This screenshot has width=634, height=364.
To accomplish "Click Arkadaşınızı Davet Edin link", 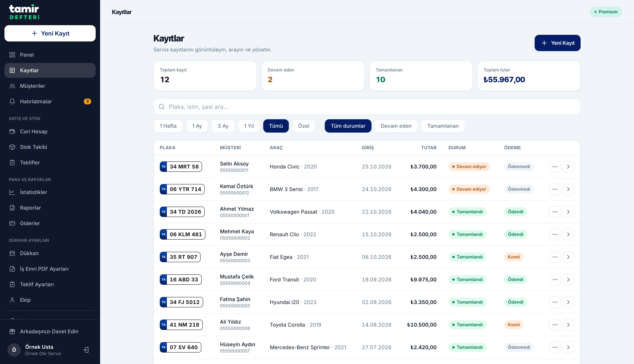I will tap(50, 331).
